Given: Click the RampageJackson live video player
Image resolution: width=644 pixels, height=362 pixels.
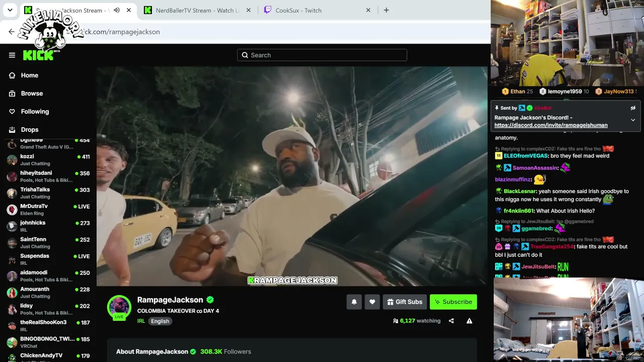Looking at the screenshot, I should 292,176.
